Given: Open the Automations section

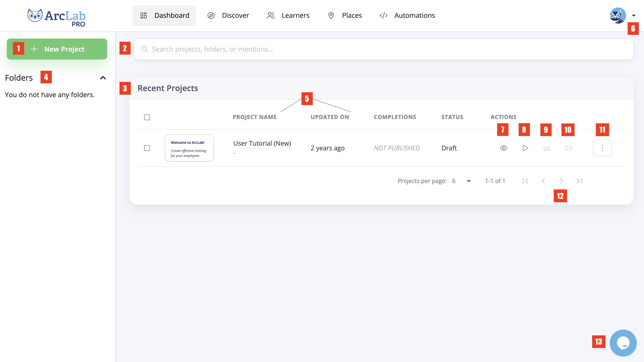Looking at the screenshot, I should [x=407, y=16].
